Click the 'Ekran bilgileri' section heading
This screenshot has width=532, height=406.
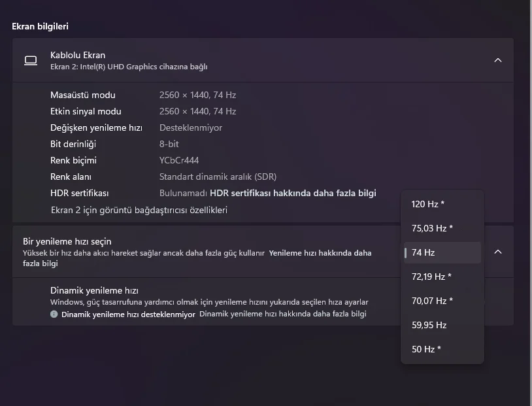[40, 26]
